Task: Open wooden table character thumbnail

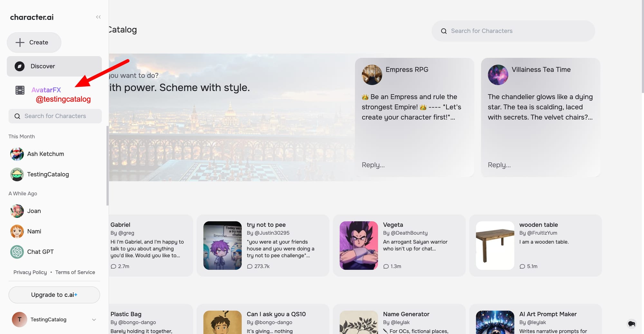Action: tap(495, 246)
